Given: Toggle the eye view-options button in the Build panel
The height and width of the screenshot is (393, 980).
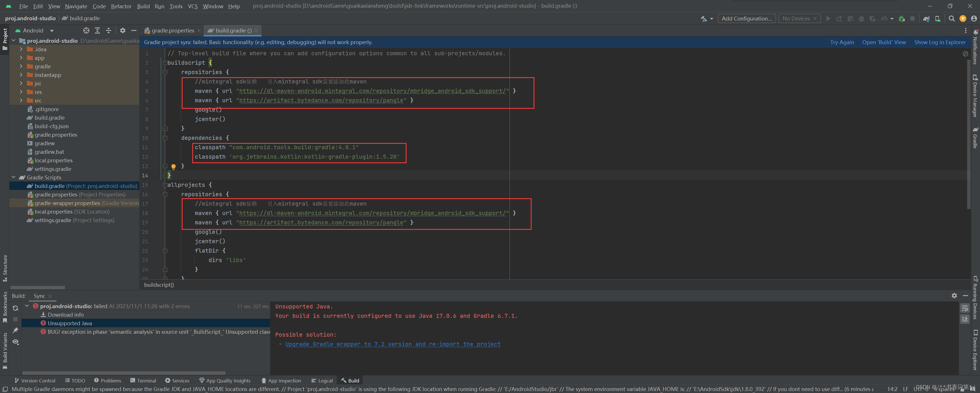Looking at the screenshot, I should click(x=15, y=342).
